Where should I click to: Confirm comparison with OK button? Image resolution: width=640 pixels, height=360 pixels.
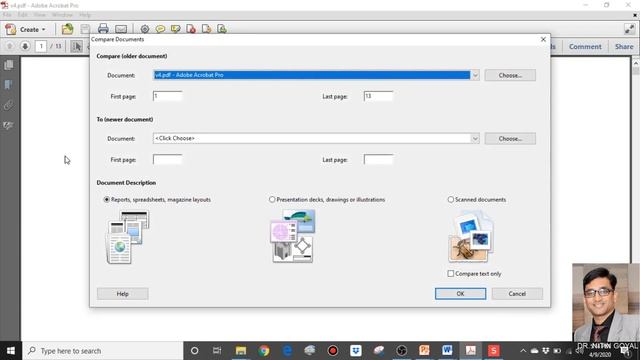(x=460, y=294)
